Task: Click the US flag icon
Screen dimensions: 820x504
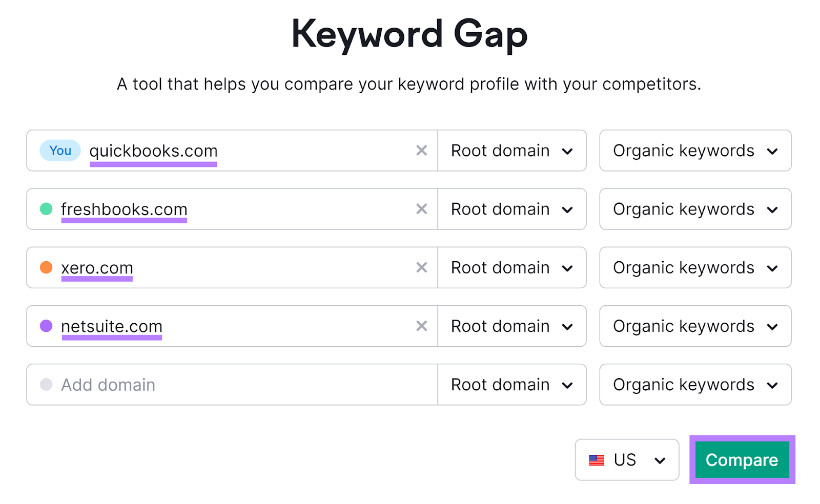Action: (x=598, y=459)
